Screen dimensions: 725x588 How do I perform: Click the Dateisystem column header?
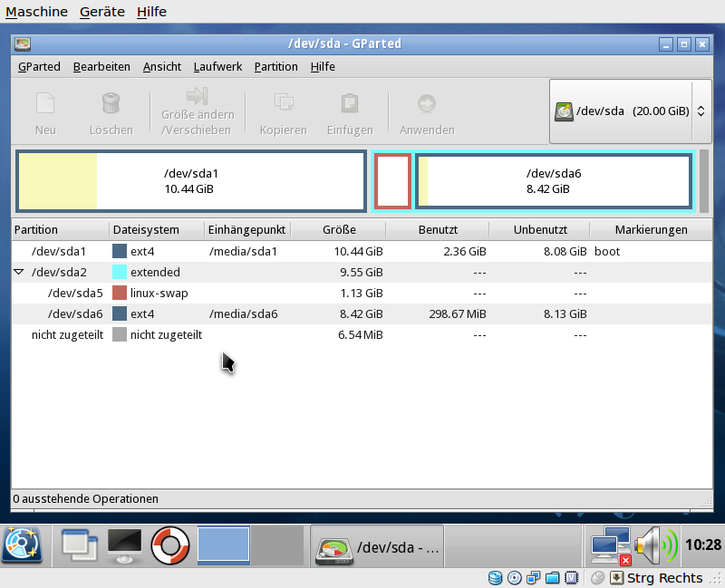pos(146,230)
